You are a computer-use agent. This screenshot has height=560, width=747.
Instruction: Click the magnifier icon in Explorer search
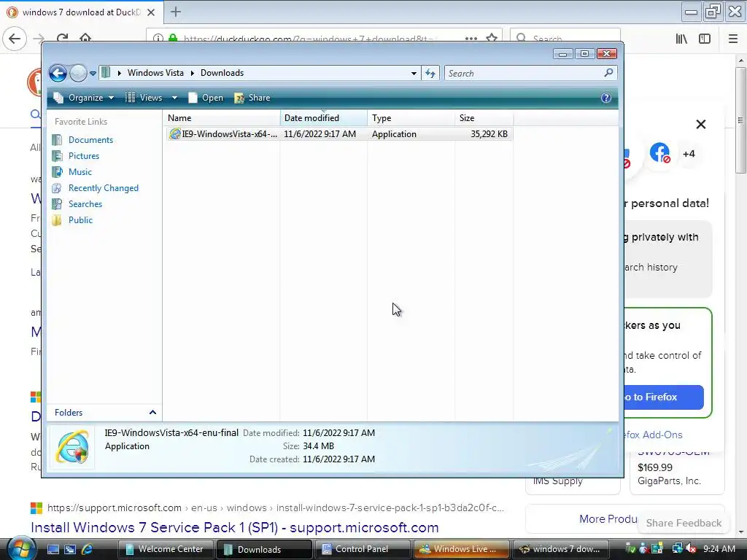pyautogui.click(x=608, y=73)
